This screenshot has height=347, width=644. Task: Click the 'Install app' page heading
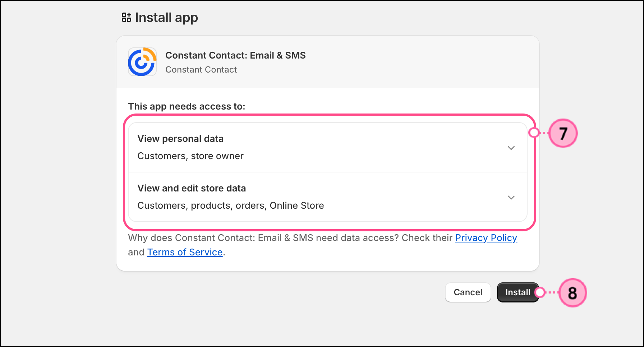click(x=166, y=18)
